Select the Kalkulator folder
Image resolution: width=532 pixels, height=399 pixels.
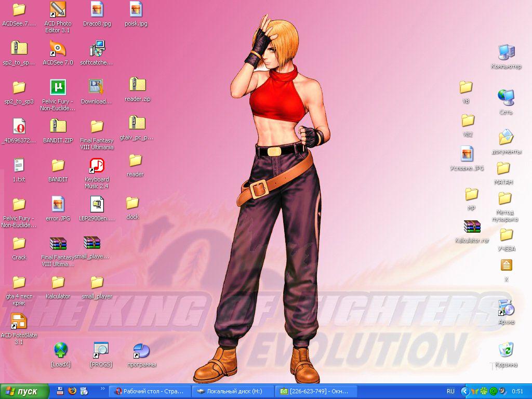click(x=58, y=283)
